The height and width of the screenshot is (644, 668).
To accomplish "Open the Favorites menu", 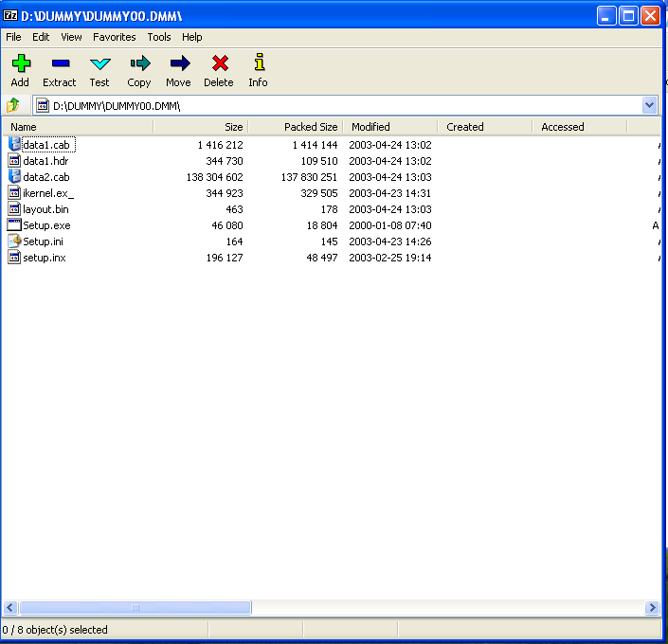I will click(x=114, y=37).
